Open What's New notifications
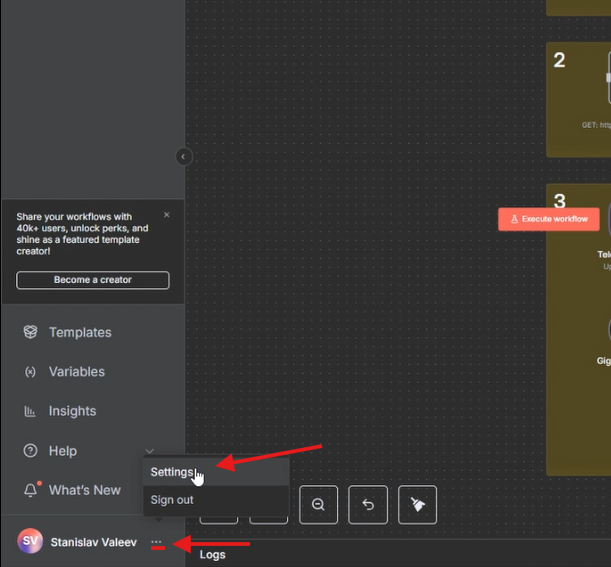Screen dimensions: 611x567 pos(85,490)
